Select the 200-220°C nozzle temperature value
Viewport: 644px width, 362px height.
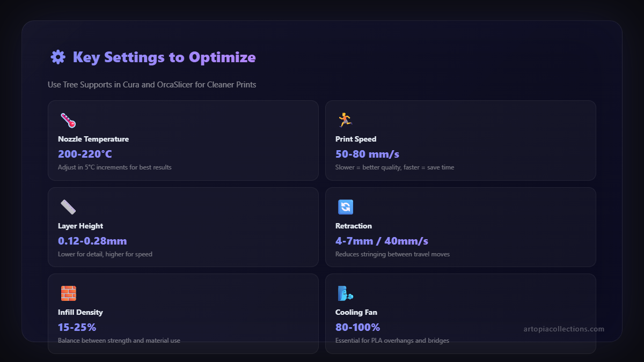coord(85,154)
